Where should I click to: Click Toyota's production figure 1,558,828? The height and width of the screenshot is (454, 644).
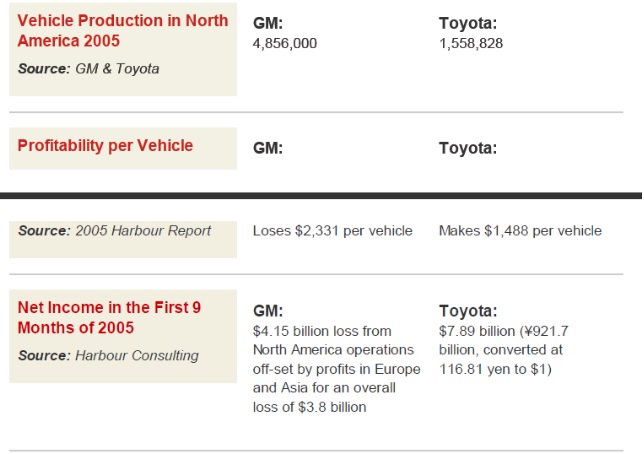[x=471, y=43]
